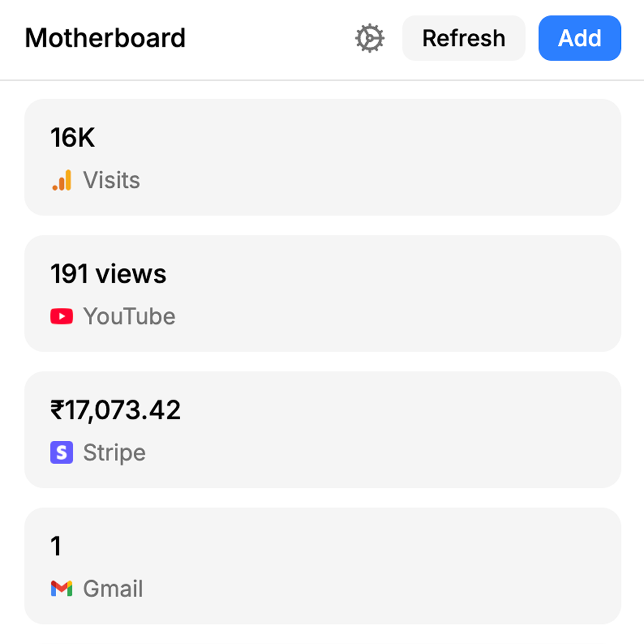Viewport: 644px width, 644px height.
Task: Open the settings gear icon
Action: 369,38
